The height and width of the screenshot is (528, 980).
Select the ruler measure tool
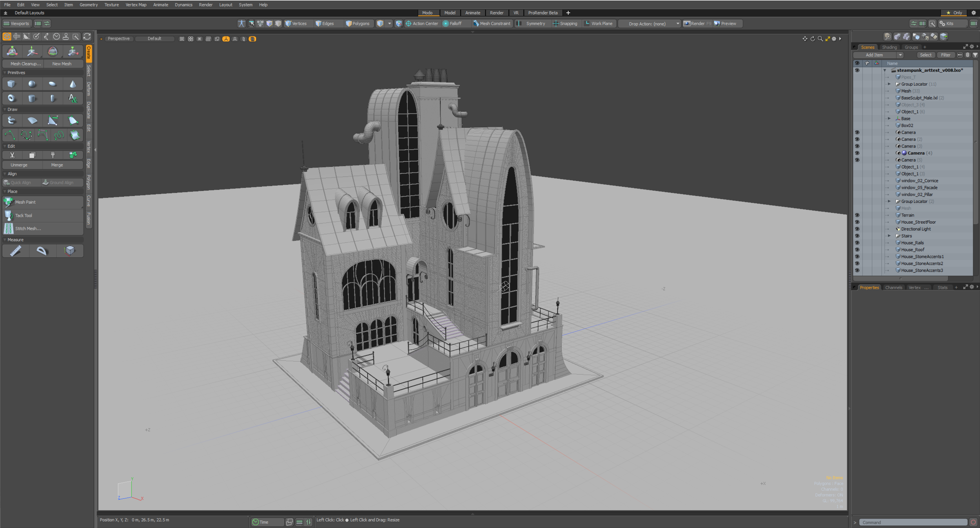[x=16, y=250]
